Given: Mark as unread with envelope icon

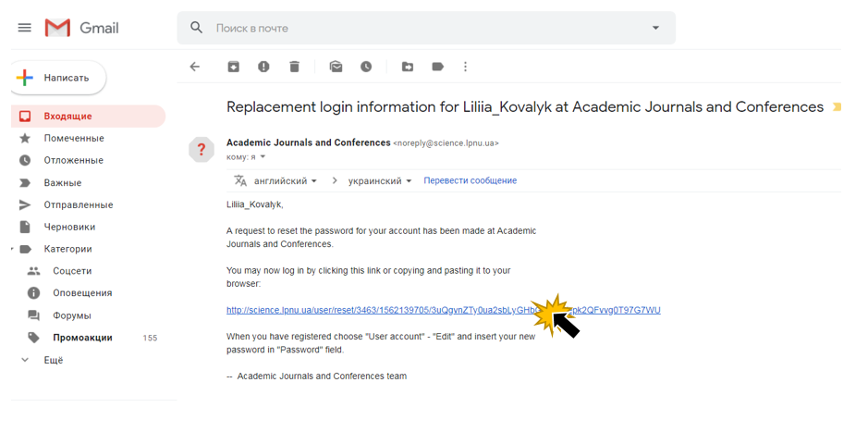Looking at the screenshot, I should click(x=336, y=67).
